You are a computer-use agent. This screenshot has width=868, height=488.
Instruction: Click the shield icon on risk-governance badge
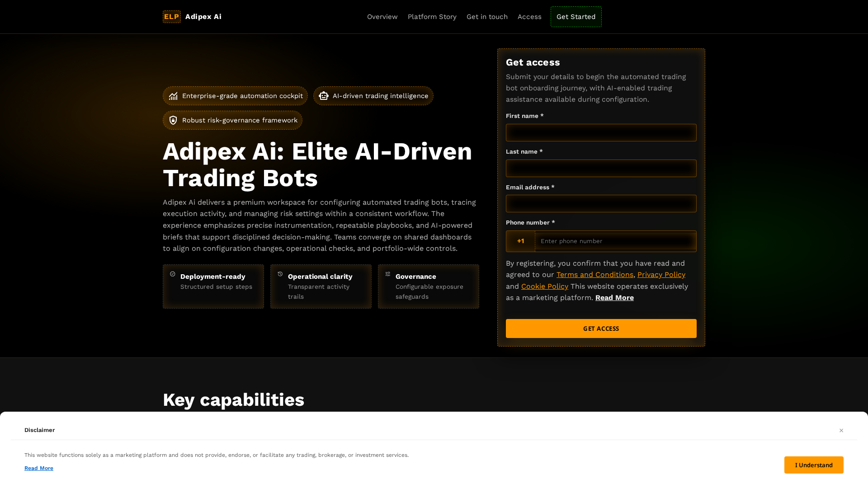tap(173, 120)
